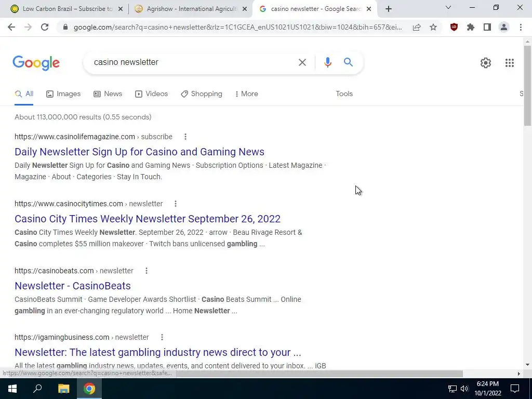Click the igamingbusiness.com URL breadcrumb

82,337
